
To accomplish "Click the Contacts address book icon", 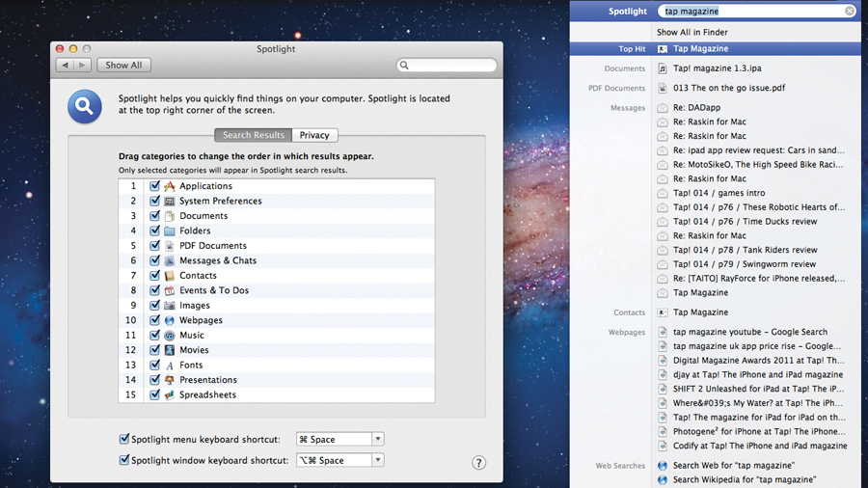I will coord(170,276).
